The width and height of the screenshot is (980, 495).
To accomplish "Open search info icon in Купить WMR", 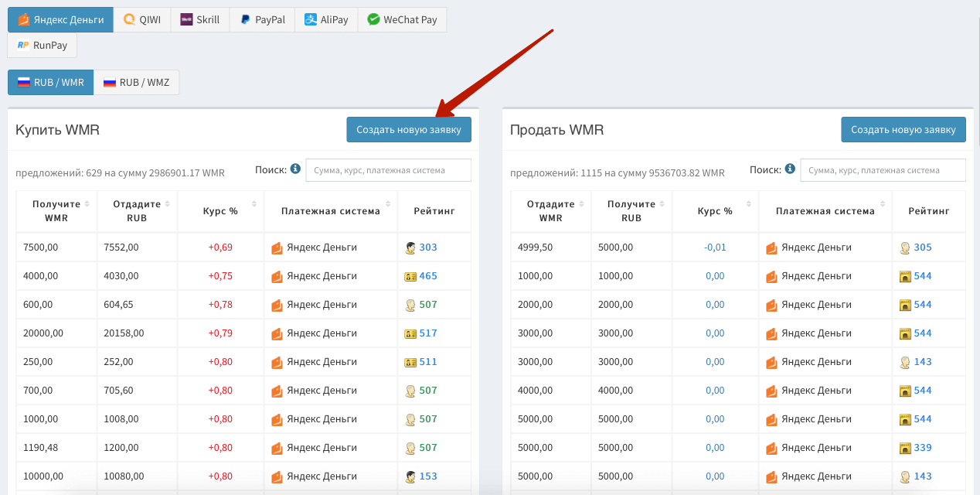I will tap(295, 169).
